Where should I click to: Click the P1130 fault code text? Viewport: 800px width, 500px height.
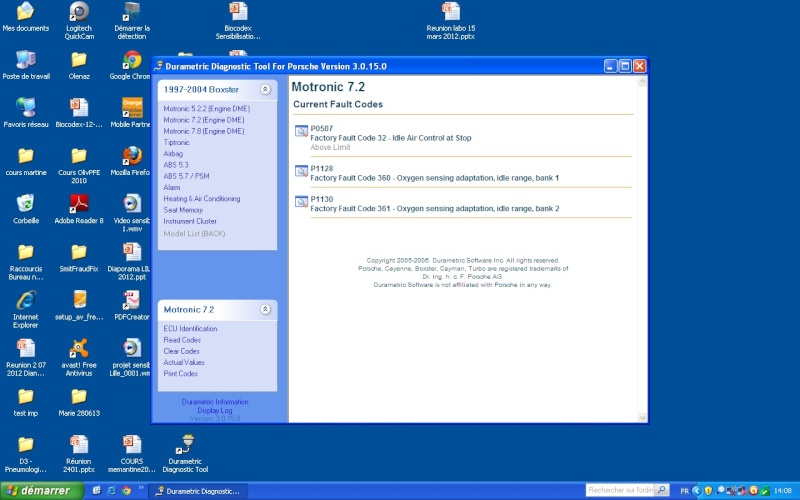pos(321,199)
